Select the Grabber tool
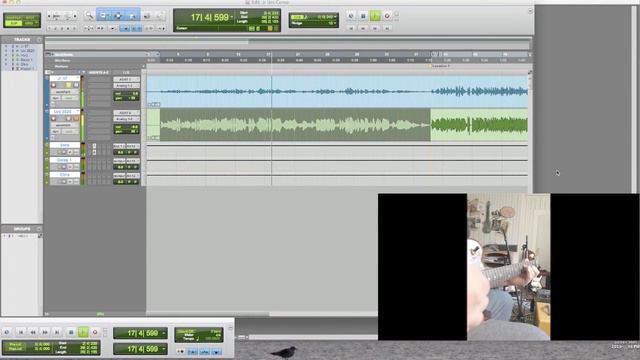Image resolution: width=640 pixels, height=360 pixels. click(132, 16)
